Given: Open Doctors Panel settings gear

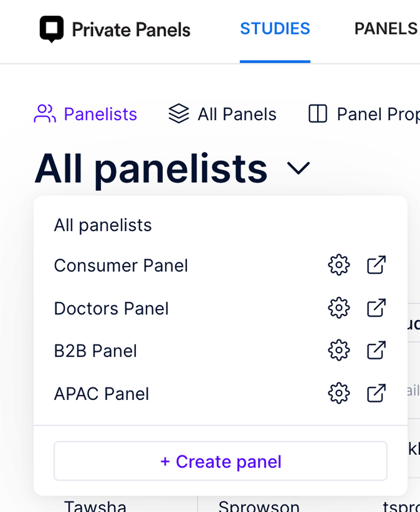Looking at the screenshot, I should click(339, 308).
